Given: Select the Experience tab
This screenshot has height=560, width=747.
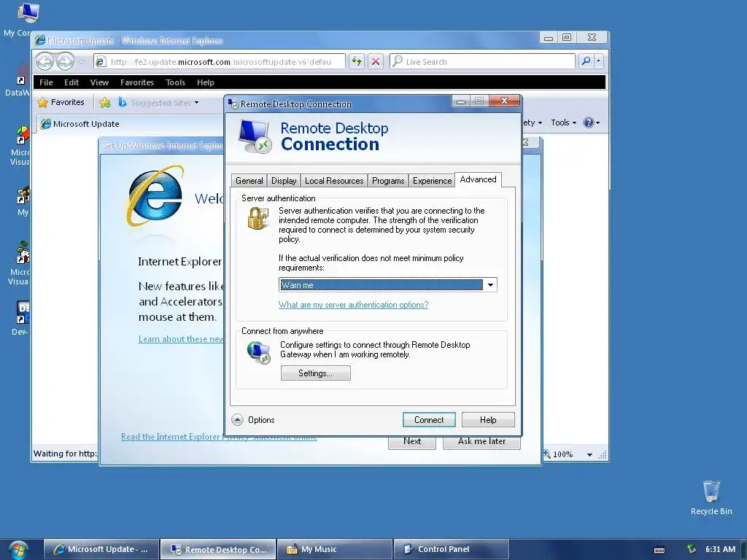Looking at the screenshot, I should pos(432,181).
